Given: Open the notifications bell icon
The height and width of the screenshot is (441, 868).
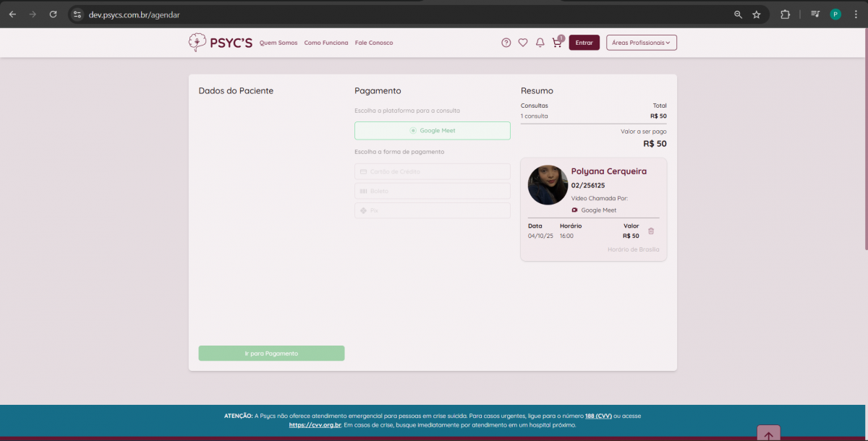Looking at the screenshot, I should (x=540, y=43).
